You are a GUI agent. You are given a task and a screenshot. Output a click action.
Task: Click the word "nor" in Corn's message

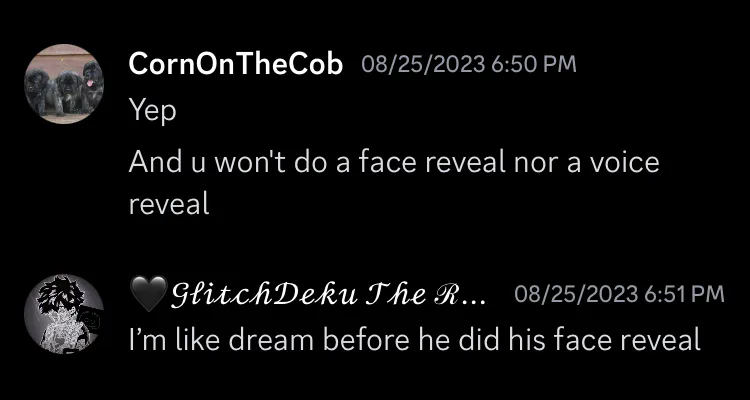pyautogui.click(x=535, y=164)
